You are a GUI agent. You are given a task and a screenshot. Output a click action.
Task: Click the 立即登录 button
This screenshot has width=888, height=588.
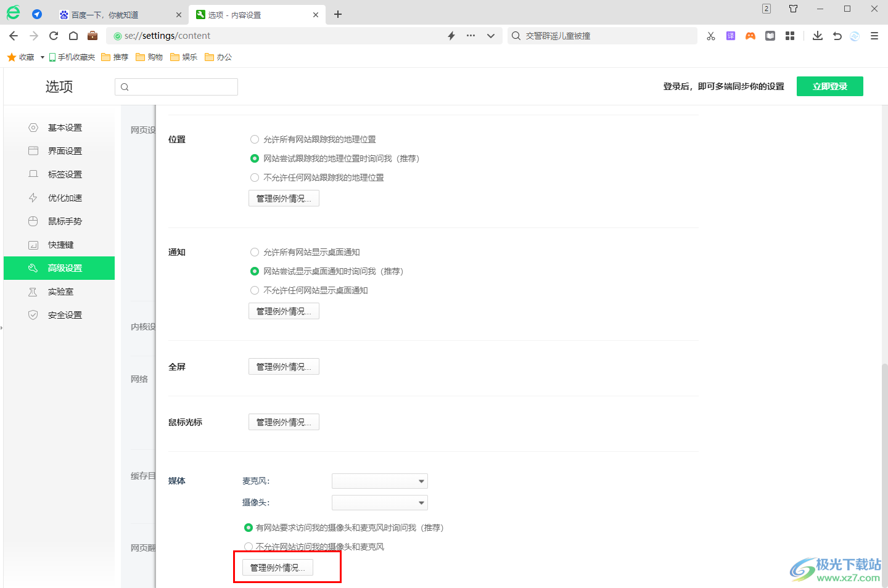click(x=829, y=86)
